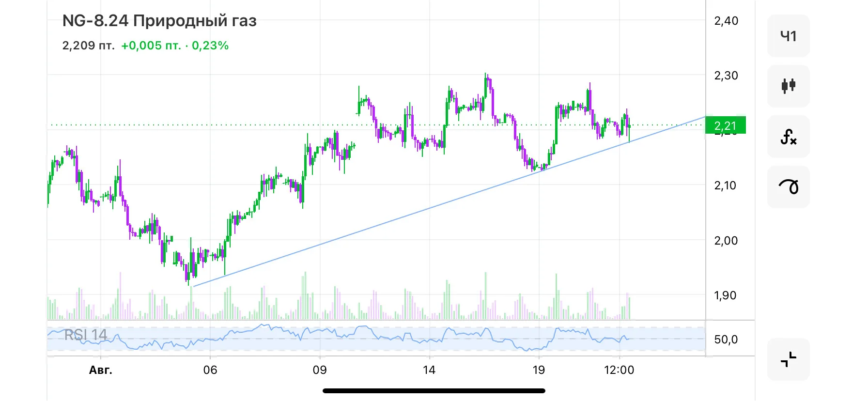Image resolution: width=868 pixels, height=401 pixels.
Task: Open the Ч1 timeframe selector
Action: 788,36
